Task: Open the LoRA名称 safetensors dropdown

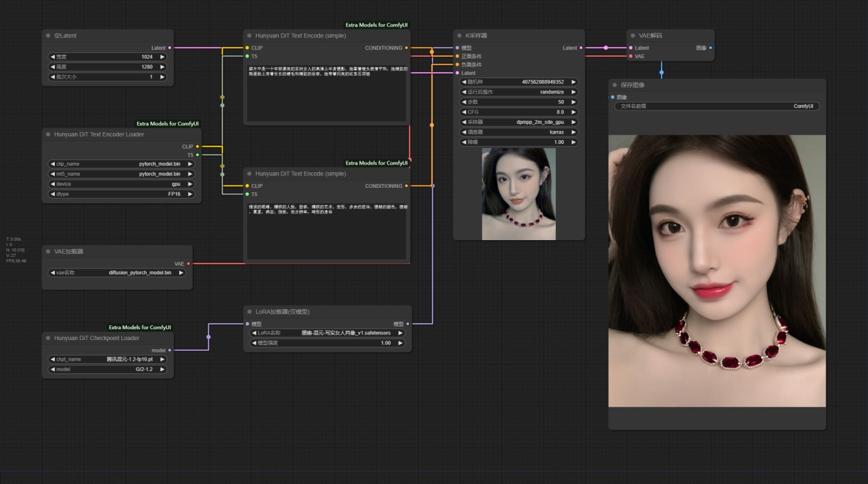Action: 327,333
